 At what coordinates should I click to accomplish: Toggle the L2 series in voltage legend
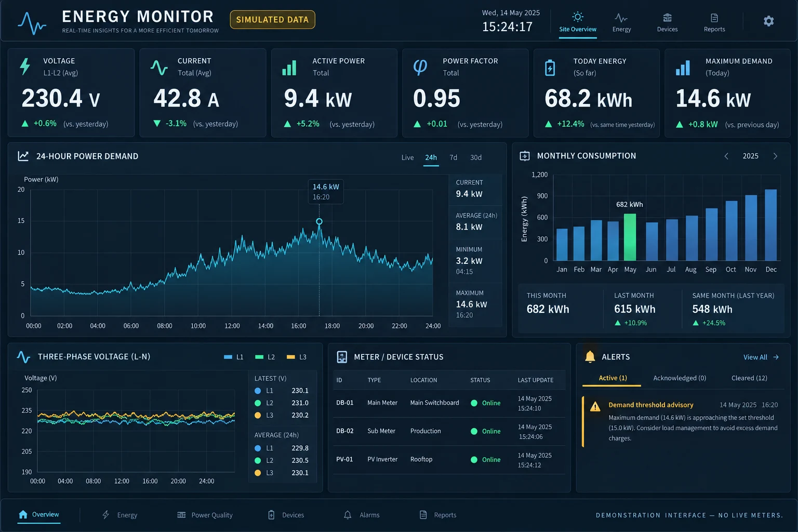pyautogui.click(x=265, y=357)
